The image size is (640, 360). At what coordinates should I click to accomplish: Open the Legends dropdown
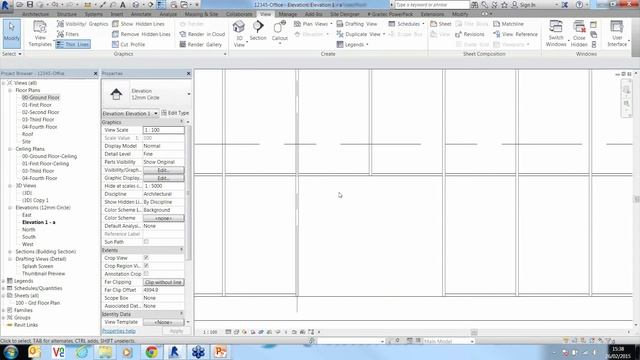click(352, 44)
